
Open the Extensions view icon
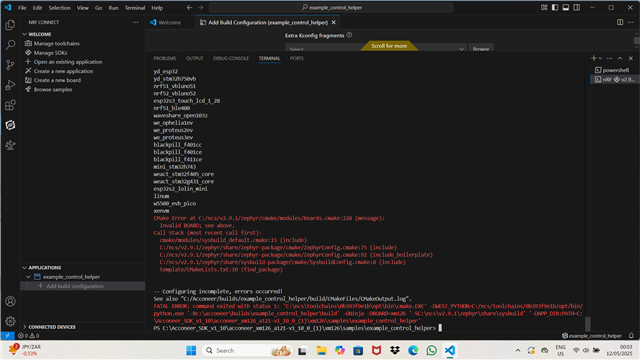[x=10, y=105]
